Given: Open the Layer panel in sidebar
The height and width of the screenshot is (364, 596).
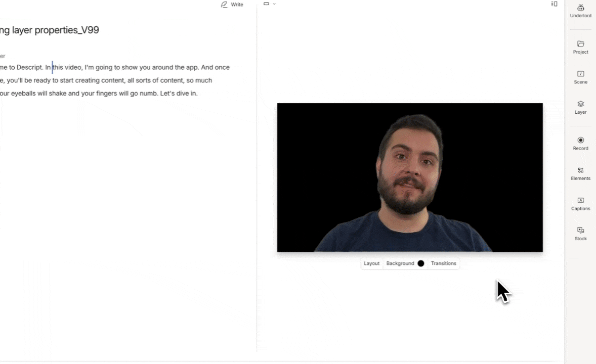Looking at the screenshot, I should tap(580, 107).
